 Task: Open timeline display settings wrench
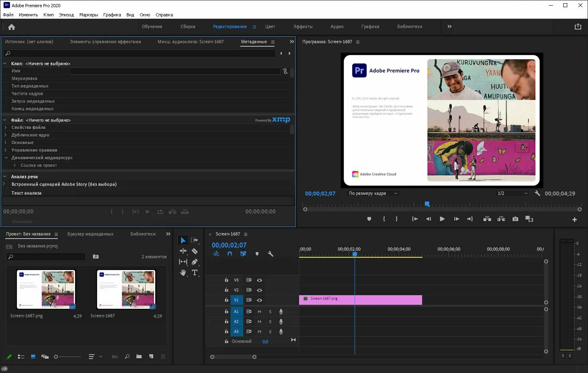[x=270, y=254]
